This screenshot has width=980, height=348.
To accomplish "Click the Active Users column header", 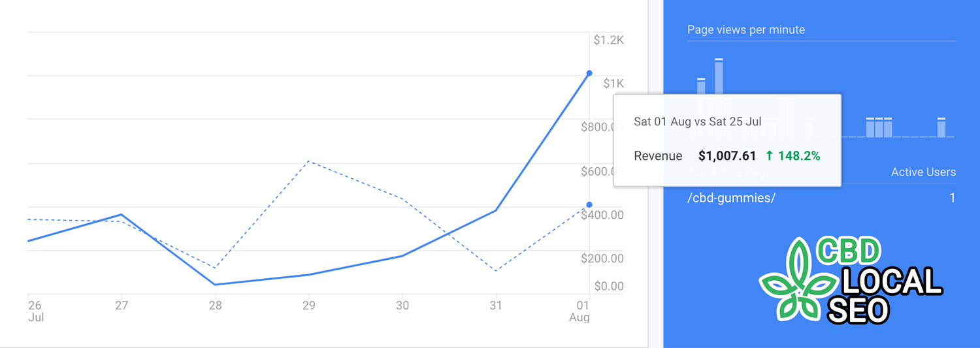I will 923,172.
